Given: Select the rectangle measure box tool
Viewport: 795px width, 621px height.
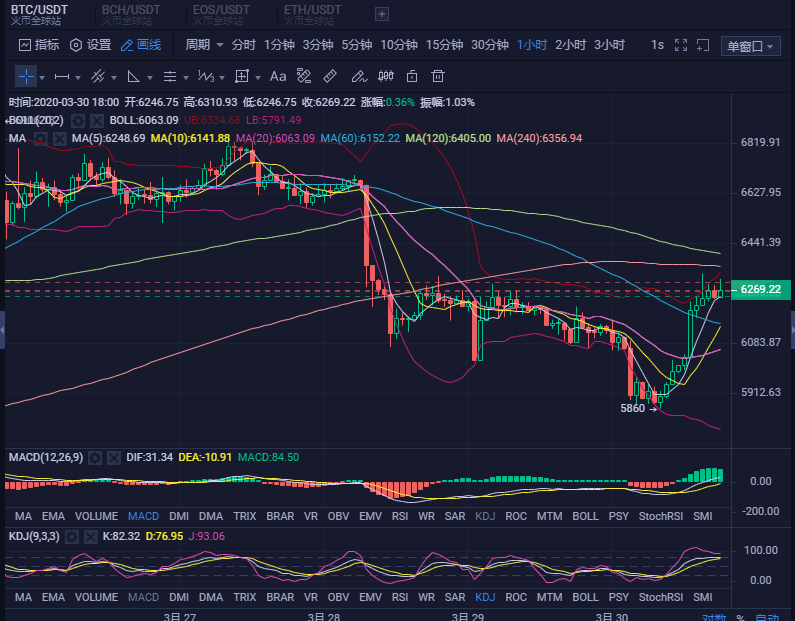Looking at the screenshot, I should tap(242, 77).
